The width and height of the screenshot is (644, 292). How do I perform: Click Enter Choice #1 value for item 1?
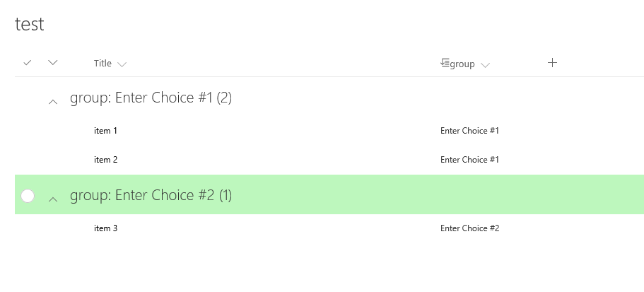pyautogui.click(x=469, y=131)
